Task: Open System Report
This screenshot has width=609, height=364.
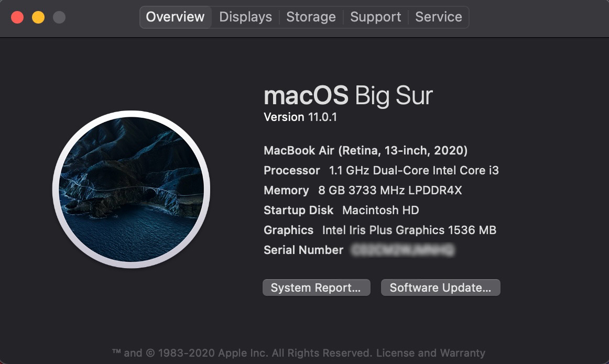Action: click(x=317, y=287)
